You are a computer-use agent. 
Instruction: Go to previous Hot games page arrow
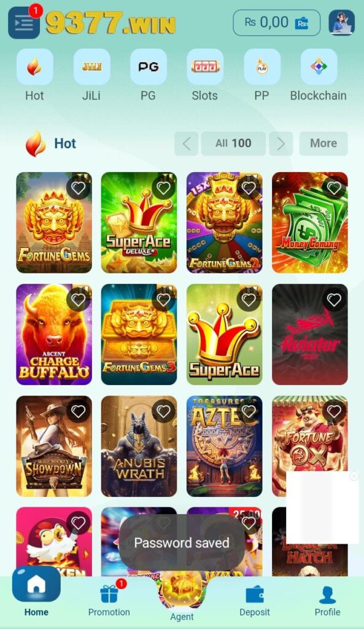click(186, 143)
